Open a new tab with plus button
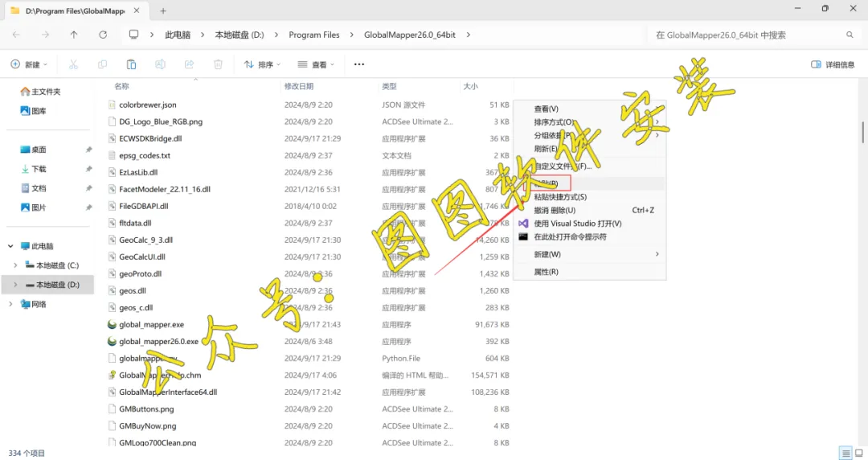Screen dimensions: 868x460 pyautogui.click(x=162, y=10)
